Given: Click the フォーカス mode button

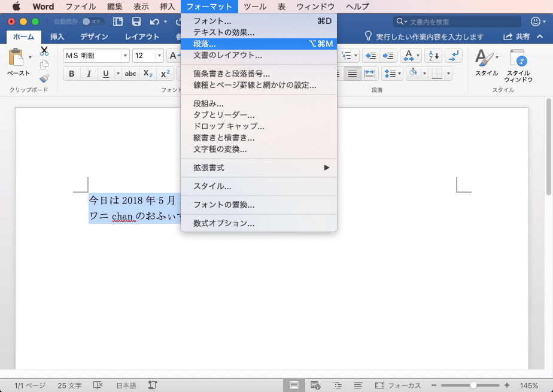Looking at the screenshot, I should (x=398, y=385).
